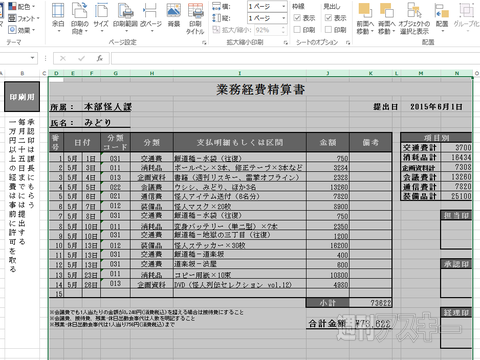This screenshot has height=360, width=480.
Task: Click the 提出日 label cell
Action: pos(385,107)
